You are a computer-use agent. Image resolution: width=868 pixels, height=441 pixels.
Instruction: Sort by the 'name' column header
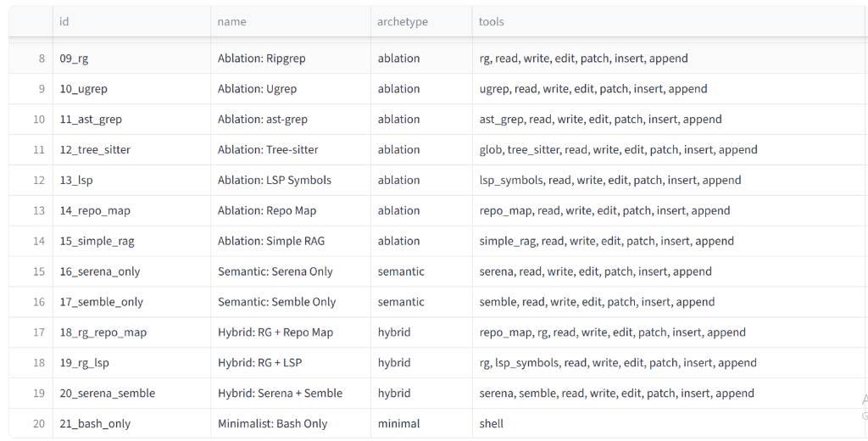point(291,21)
